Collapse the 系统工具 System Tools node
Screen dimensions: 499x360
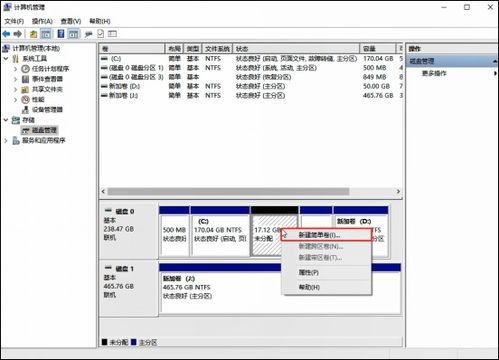6,59
